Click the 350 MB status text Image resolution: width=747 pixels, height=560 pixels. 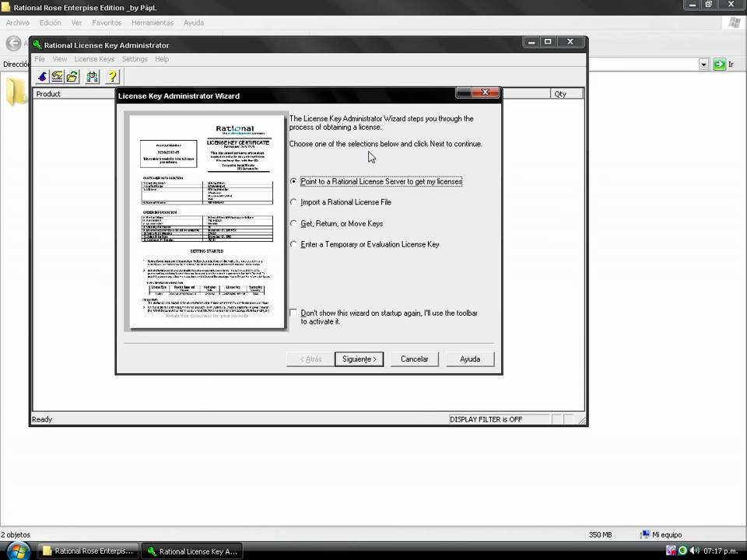point(600,534)
